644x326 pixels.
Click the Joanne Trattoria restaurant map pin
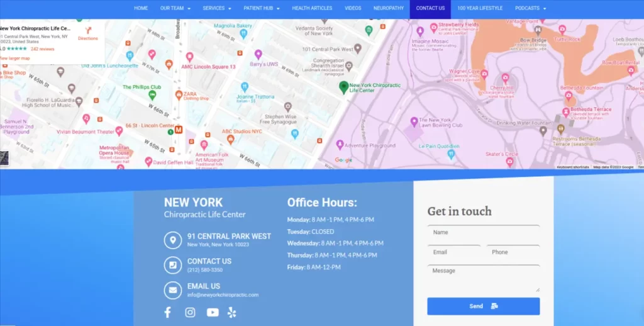[245, 87]
